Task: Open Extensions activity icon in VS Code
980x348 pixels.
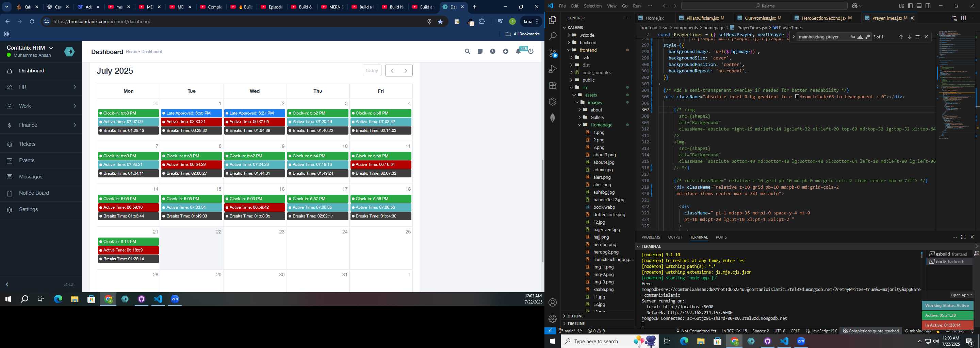Action: coord(553,86)
